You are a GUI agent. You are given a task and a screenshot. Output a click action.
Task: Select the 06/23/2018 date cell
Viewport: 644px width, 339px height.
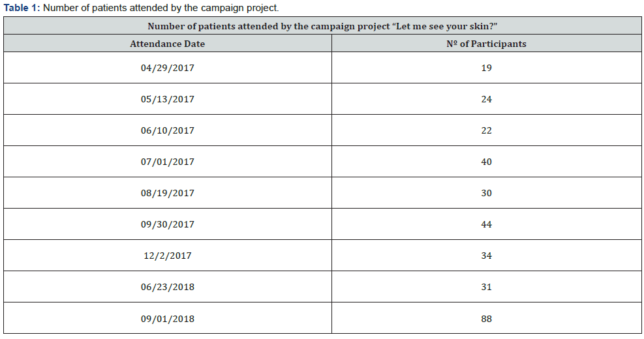click(x=167, y=287)
